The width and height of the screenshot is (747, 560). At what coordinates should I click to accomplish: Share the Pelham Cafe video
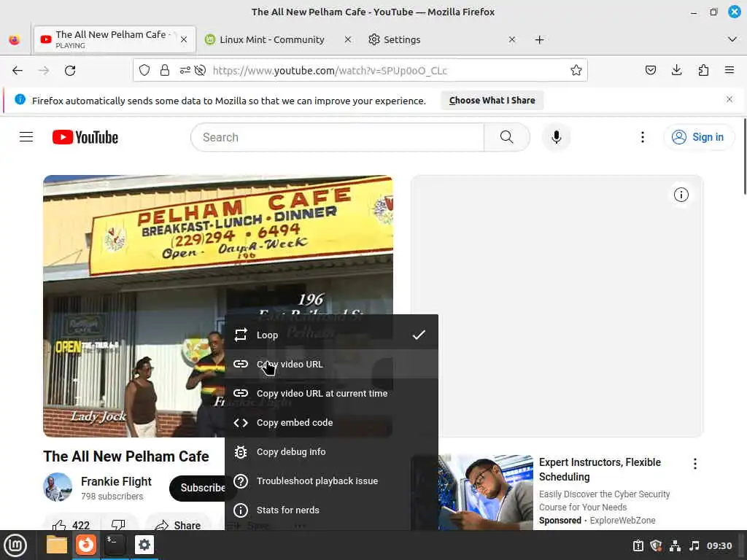click(178, 525)
